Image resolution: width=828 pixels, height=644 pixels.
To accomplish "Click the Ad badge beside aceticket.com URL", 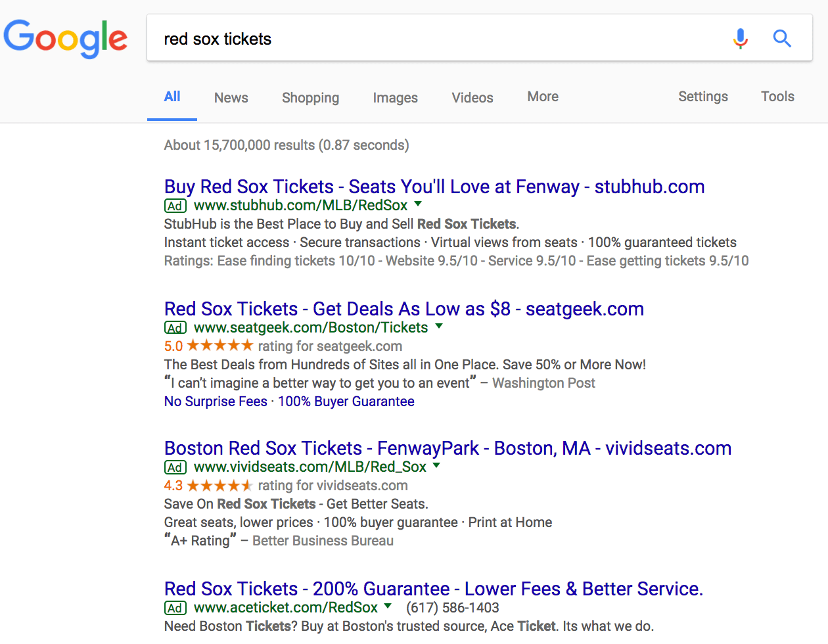I will (175, 608).
